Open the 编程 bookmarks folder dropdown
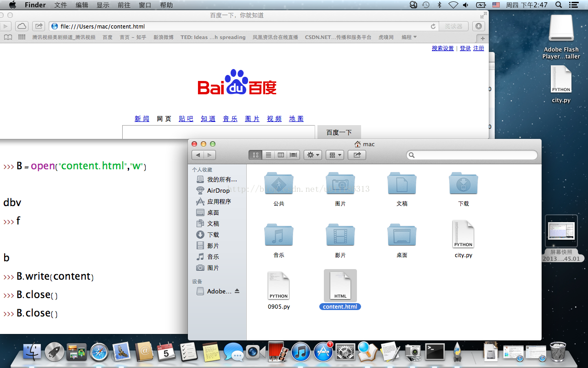The width and height of the screenshot is (588, 368). [409, 37]
